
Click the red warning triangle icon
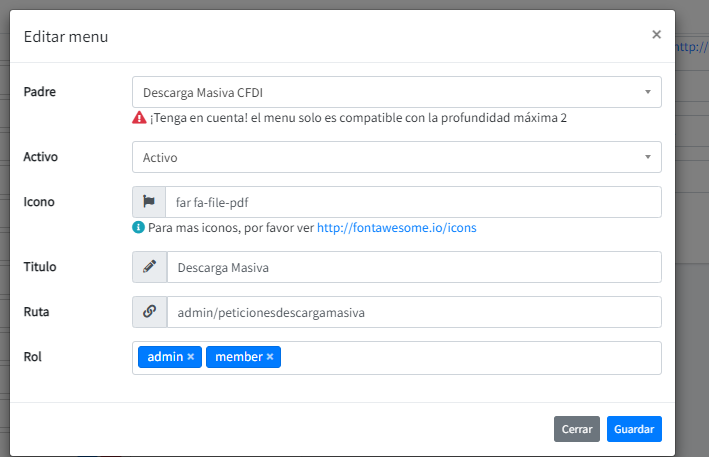coord(139,118)
